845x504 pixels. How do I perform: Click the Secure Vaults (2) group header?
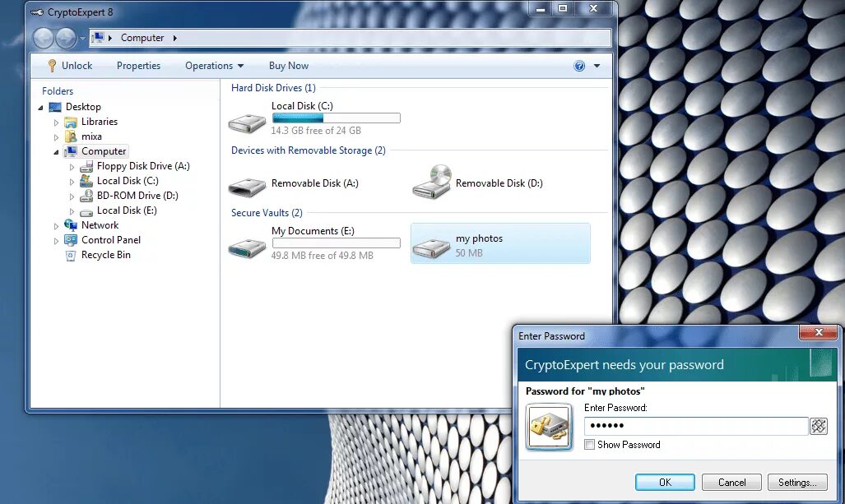coord(267,213)
